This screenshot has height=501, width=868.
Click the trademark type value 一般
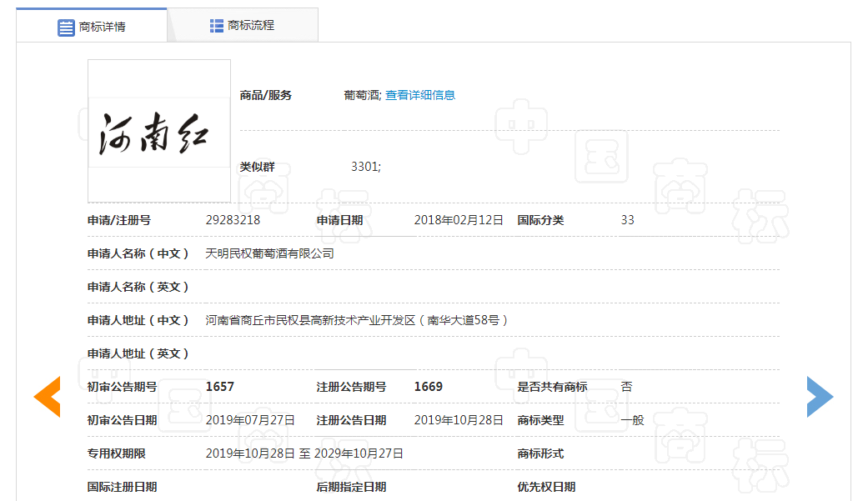click(632, 420)
